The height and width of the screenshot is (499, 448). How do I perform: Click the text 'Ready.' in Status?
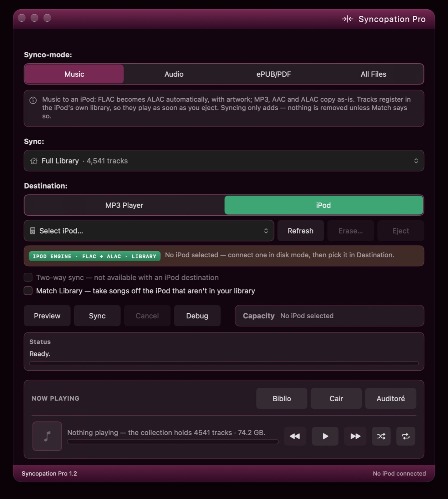click(40, 354)
